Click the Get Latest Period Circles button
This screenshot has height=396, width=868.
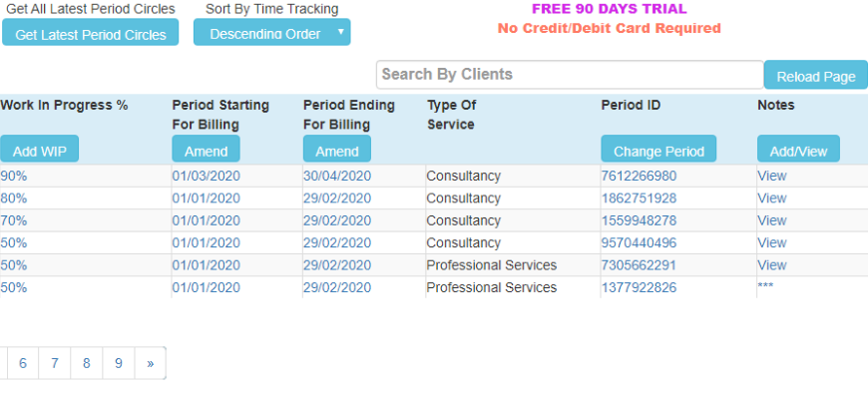point(90,32)
